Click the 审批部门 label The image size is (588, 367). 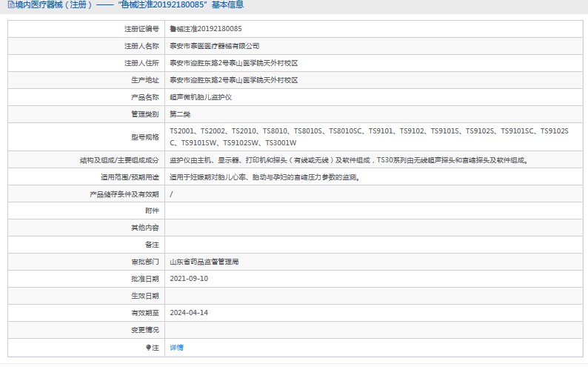coord(145,262)
